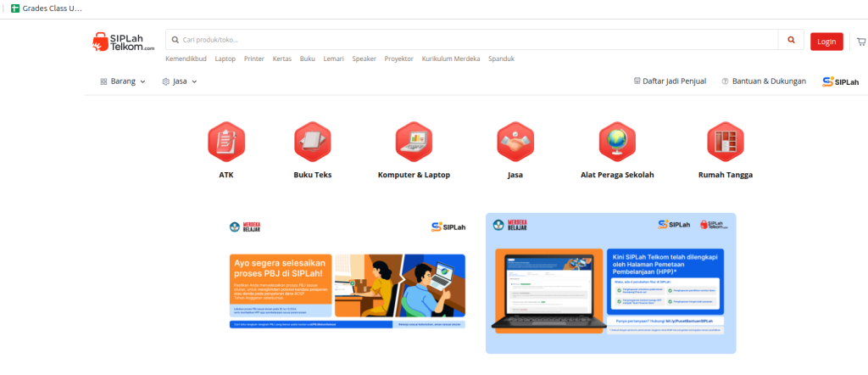Click the Merdeka Belajar logo on left banner
Image resolution: width=868 pixels, height=375 pixels.
(x=245, y=227)
